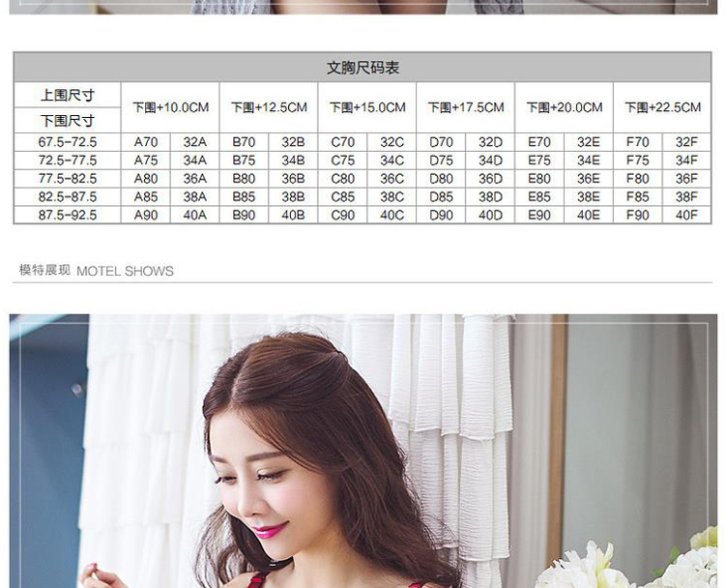Click the 模特展现 section heading
Viewport: 725px width, 588px height.
[x=44, y=270]
